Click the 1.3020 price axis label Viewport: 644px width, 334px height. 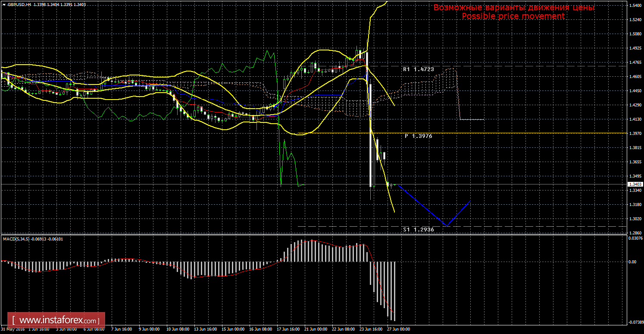[635, 219]
